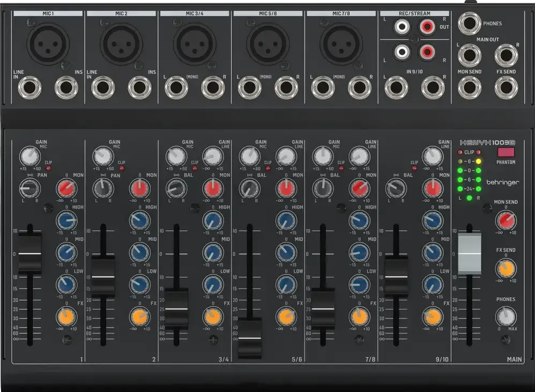Click the PHONES output jack

[x=470, y=22]
